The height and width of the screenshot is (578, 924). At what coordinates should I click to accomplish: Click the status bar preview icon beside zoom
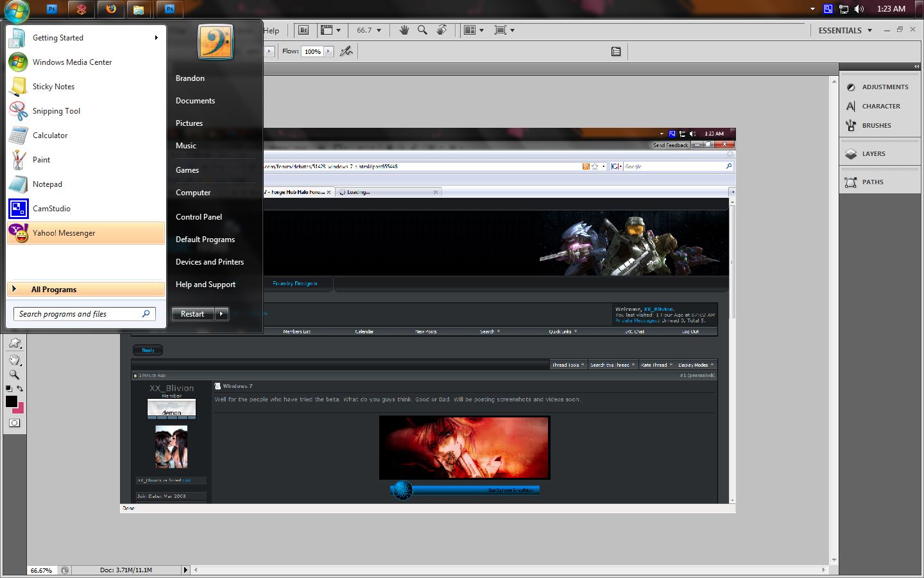pyautogui.click(x=65, y=570)
